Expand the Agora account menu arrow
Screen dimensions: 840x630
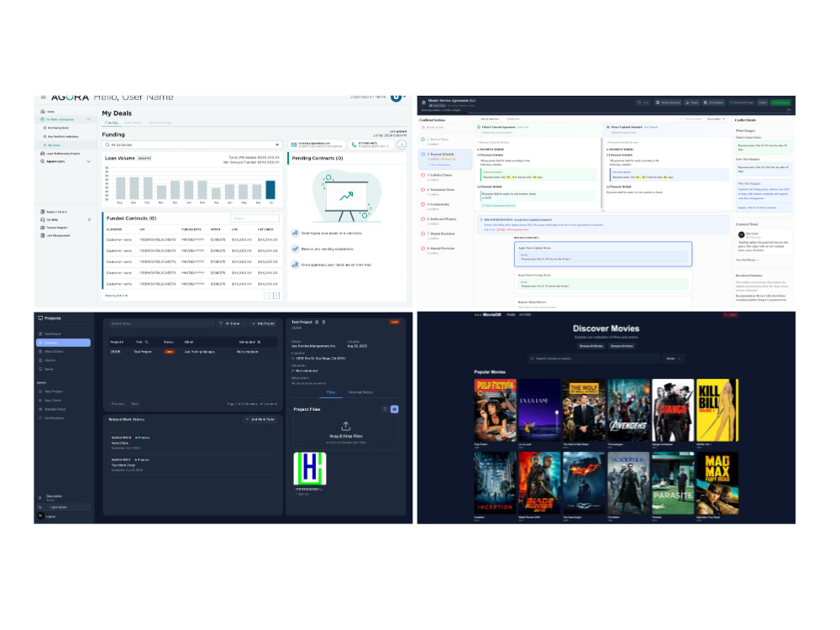pyautogui.click(x=405, y=97)
